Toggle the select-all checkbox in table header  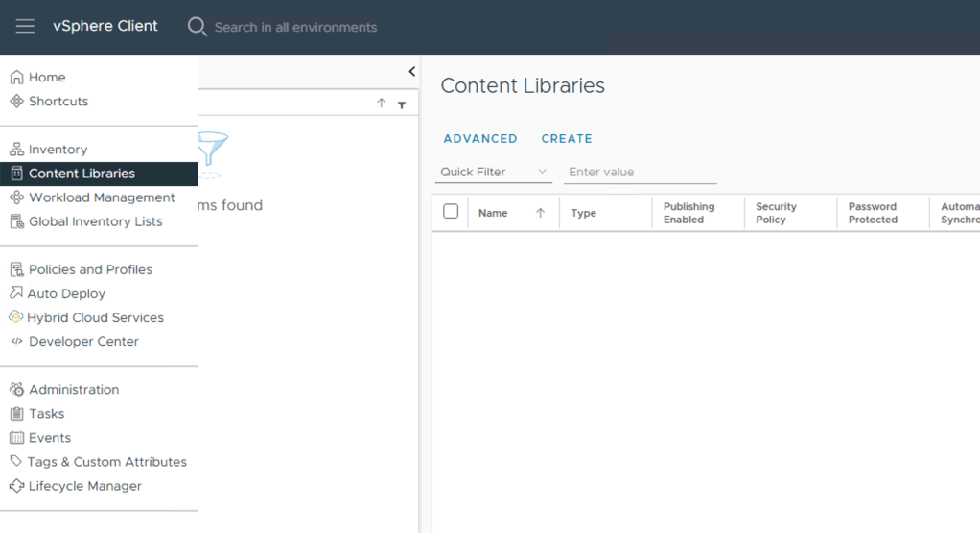point(451,212)
